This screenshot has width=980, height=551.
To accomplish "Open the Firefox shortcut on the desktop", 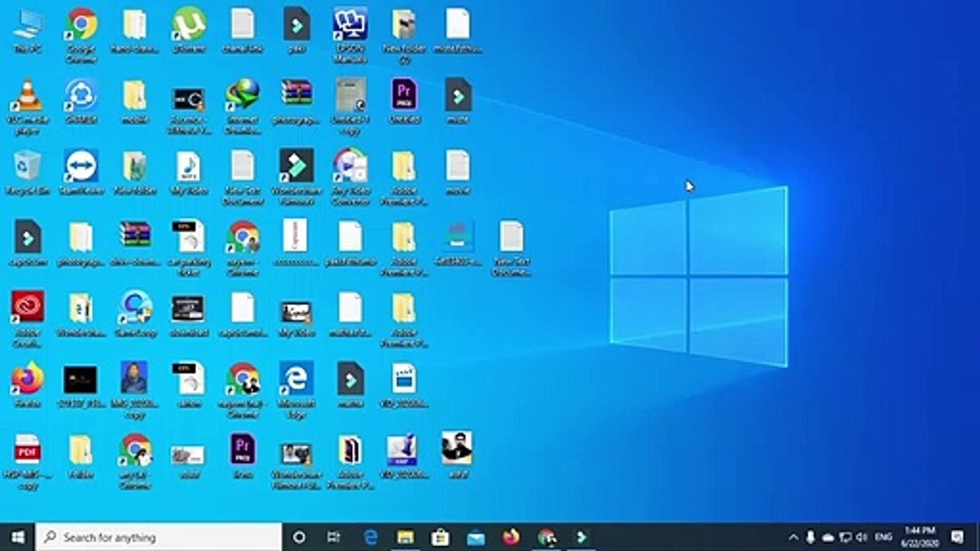I will (x=28, y=386).
